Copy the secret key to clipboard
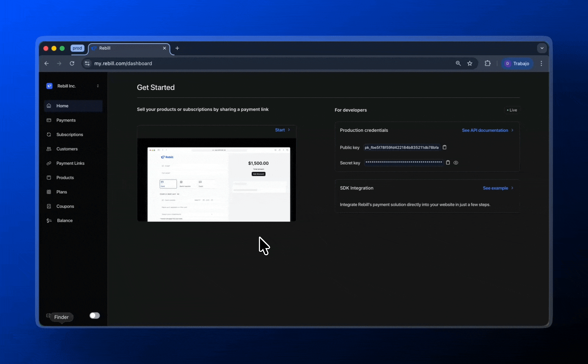Image resolution: width=588 pixels, height=364 pixels. click(x=448, y=162)
